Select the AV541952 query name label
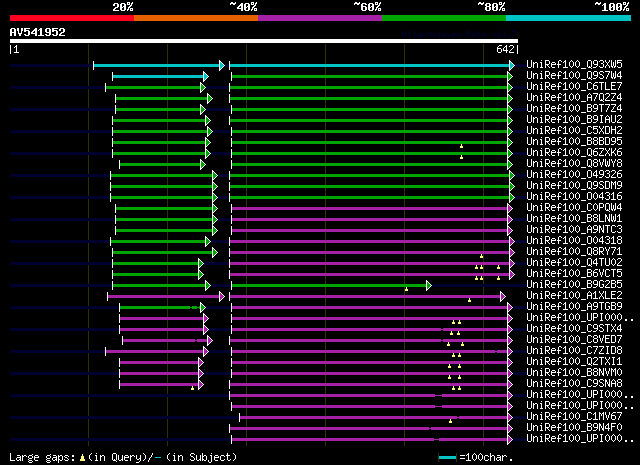640x465 pixels. click(38, 32)
